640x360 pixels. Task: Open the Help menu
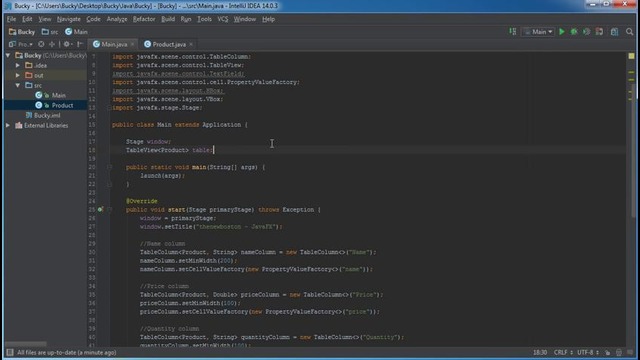268,19
